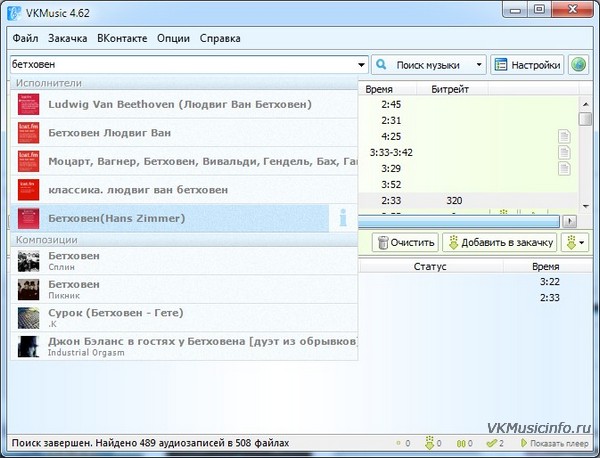Screen dimensions: 600x458
Task: Click the active downloads arrow status icon
Action: pyautogui.click(x=430, y=443)
